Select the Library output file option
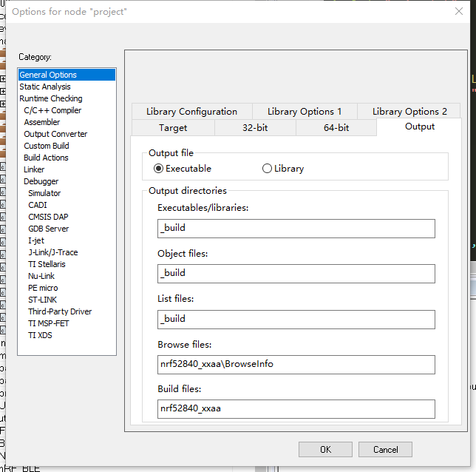This screenshot has width=476, height=472. click(x=267, y=169)
